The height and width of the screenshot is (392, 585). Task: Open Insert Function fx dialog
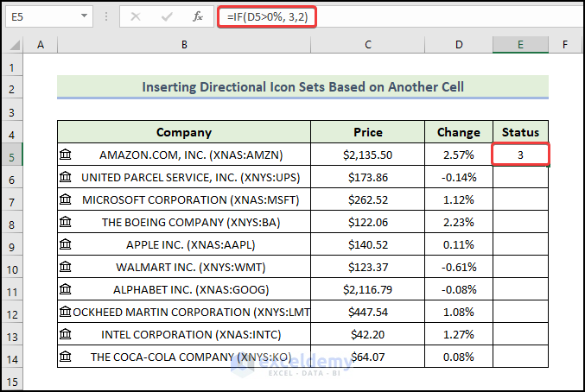[198, 16]
